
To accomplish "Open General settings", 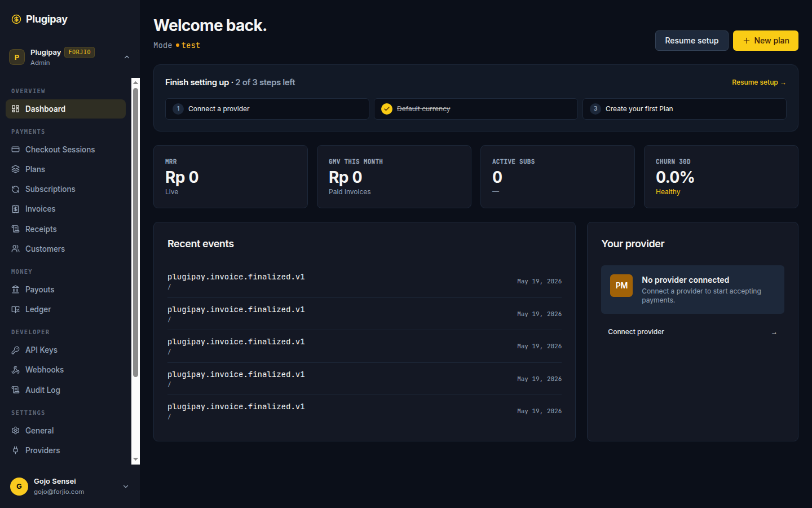I will pyautogui.click(x=65, y=431).
